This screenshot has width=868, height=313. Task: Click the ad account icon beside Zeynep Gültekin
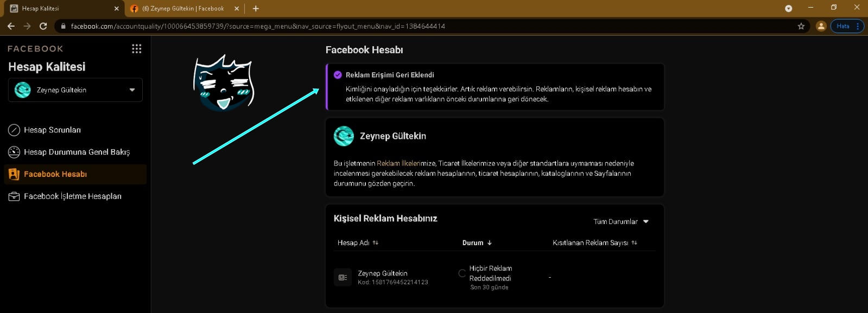pyautogui.click(x=343, y=277)
